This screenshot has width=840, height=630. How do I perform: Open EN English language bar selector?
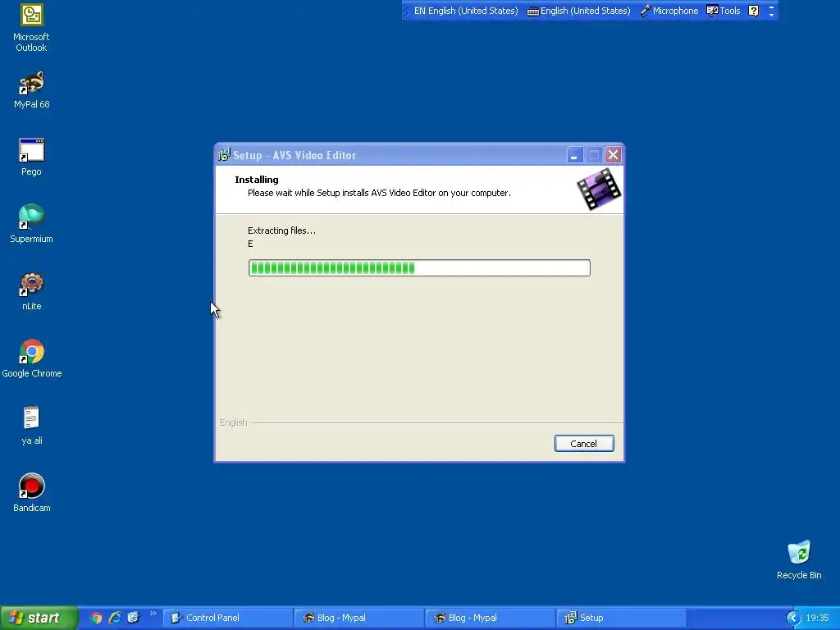466,11
